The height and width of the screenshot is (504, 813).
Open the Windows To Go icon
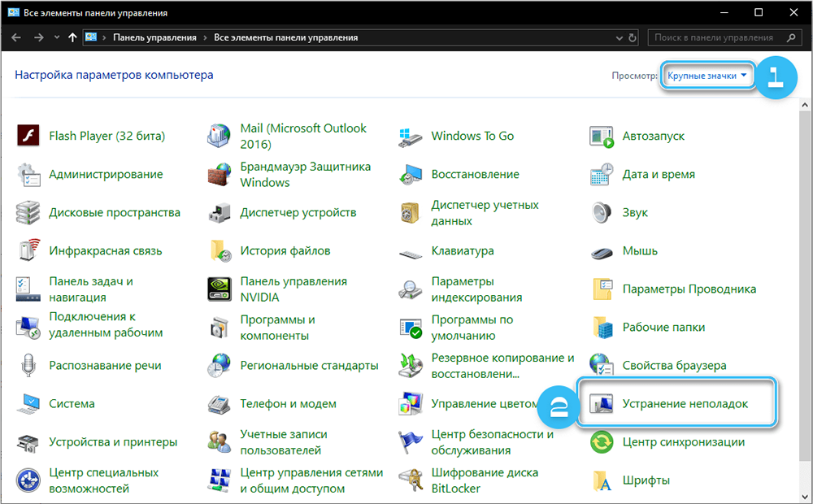click(411, 136)
